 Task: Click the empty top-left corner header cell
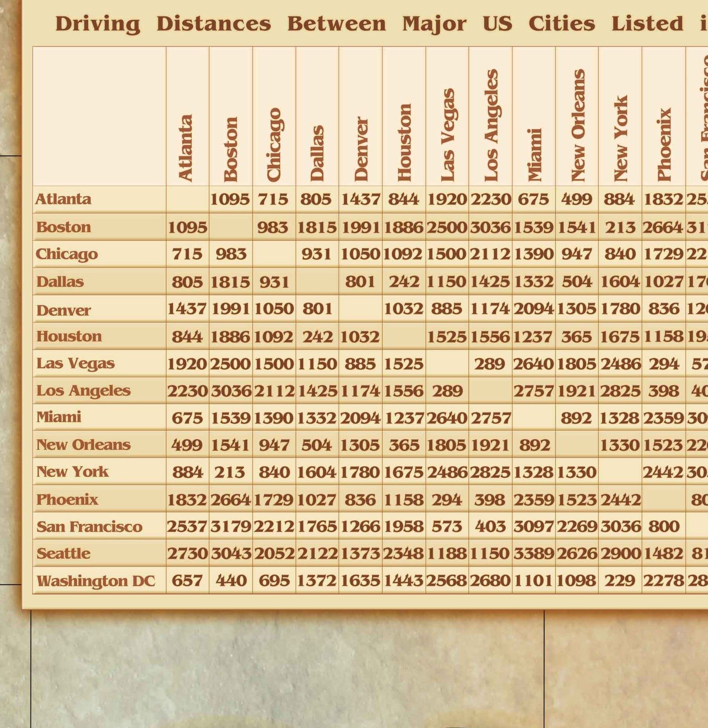point(99,116)
